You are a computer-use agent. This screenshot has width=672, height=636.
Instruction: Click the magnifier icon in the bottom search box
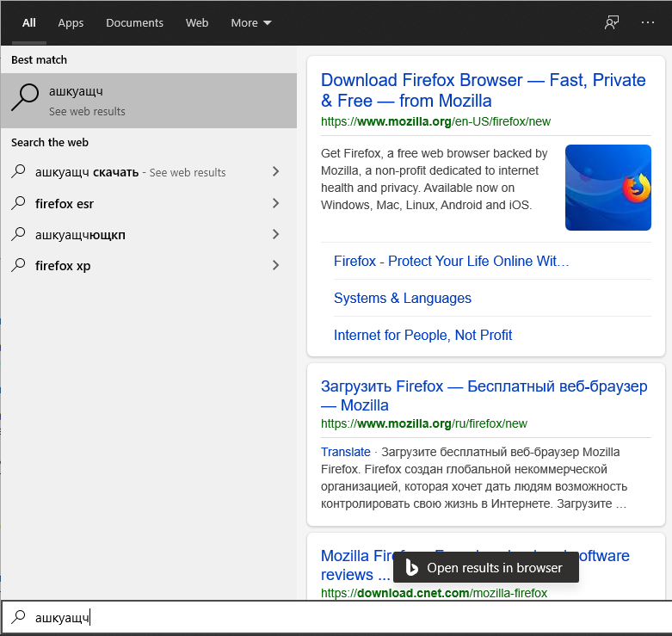18,617
